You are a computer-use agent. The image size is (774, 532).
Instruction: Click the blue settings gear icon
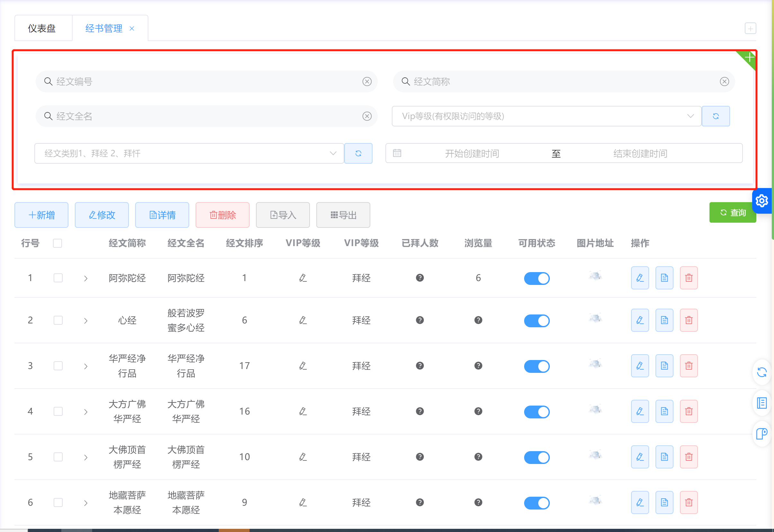762,201
